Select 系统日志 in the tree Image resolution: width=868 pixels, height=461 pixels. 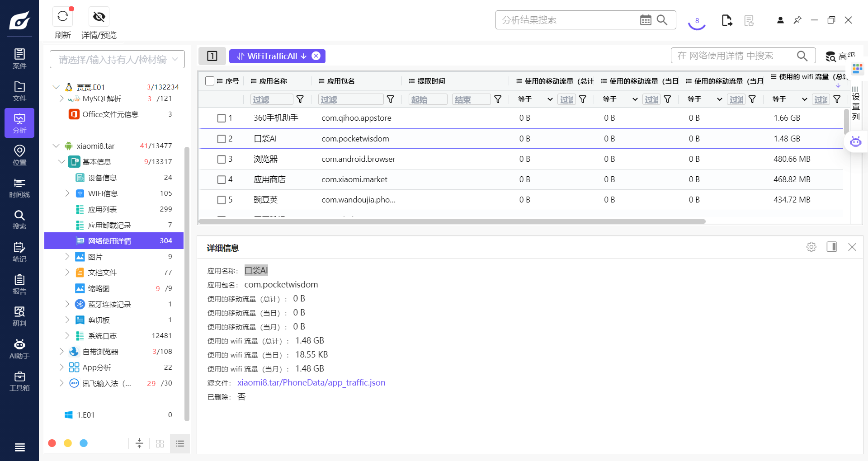114,336
